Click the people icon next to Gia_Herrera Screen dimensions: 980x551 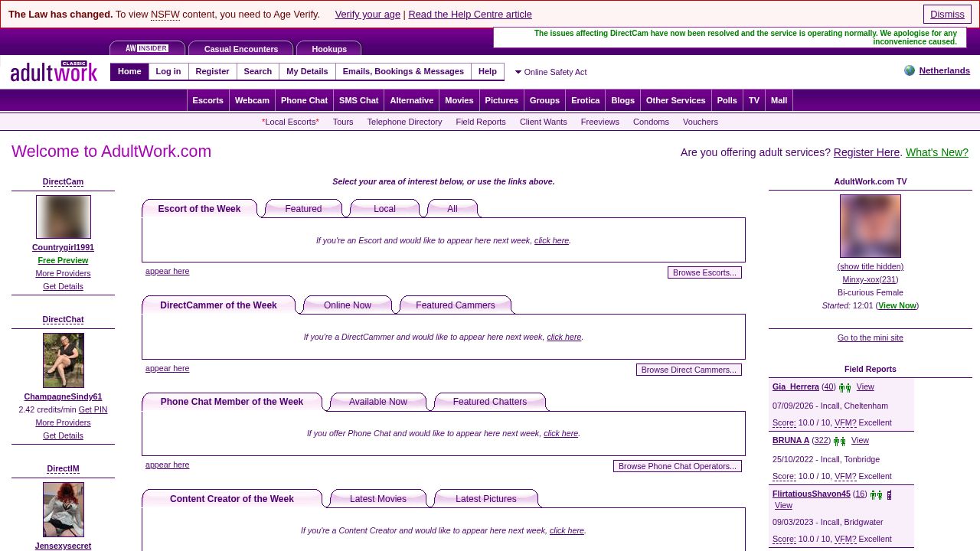click(845, 388)
